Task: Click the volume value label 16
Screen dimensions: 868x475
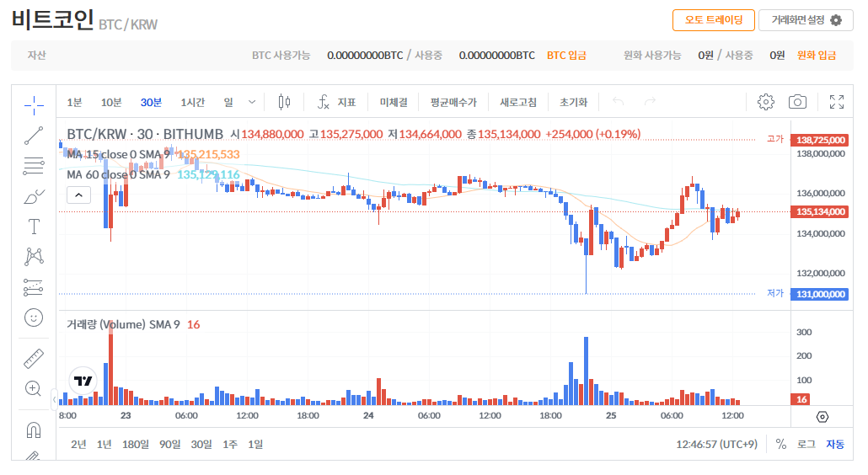Action: tap(801, 399)
